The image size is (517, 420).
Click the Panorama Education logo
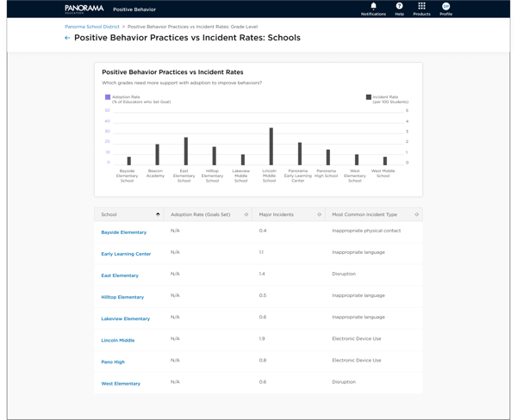point(84,9)
